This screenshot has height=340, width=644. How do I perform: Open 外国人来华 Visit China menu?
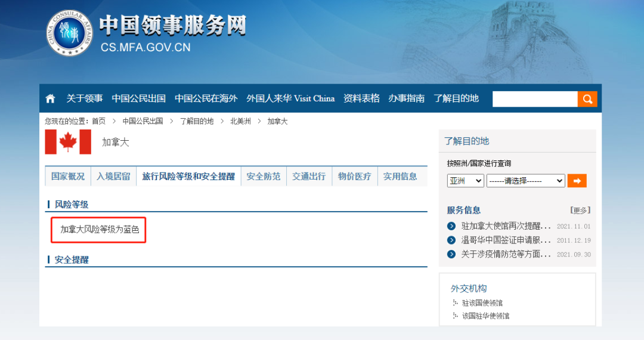point(290,98)
